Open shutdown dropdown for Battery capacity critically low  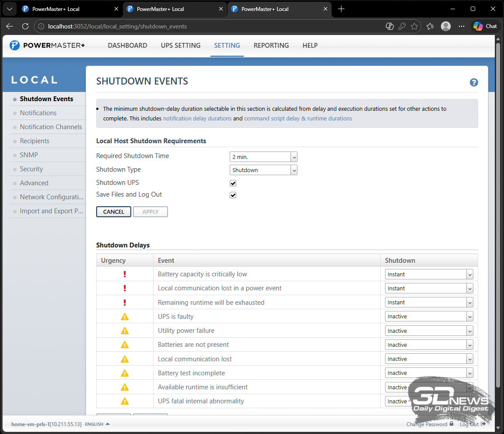(x=429, y=275)
